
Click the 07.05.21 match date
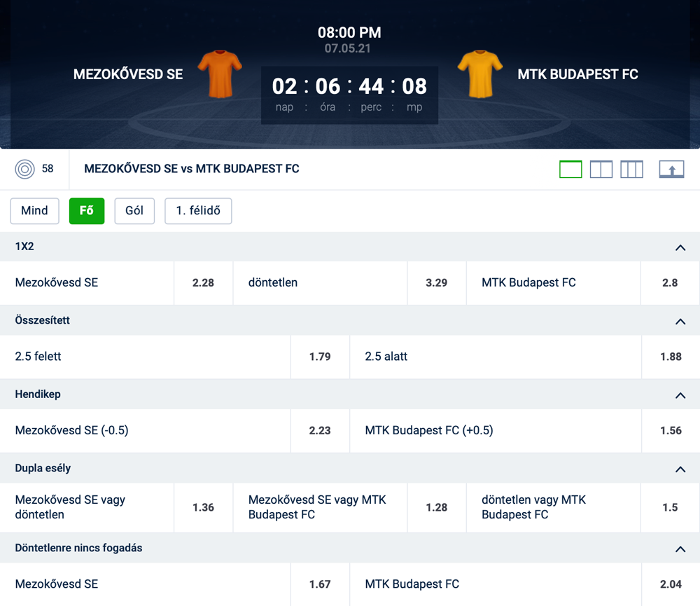pyautogui.click(x=348, y=48)
